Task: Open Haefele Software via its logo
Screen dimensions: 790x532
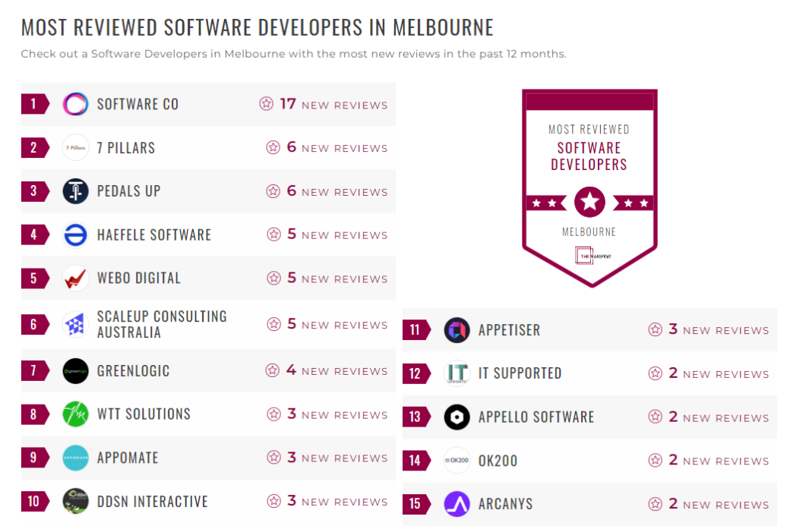Action: click(75, 235)
